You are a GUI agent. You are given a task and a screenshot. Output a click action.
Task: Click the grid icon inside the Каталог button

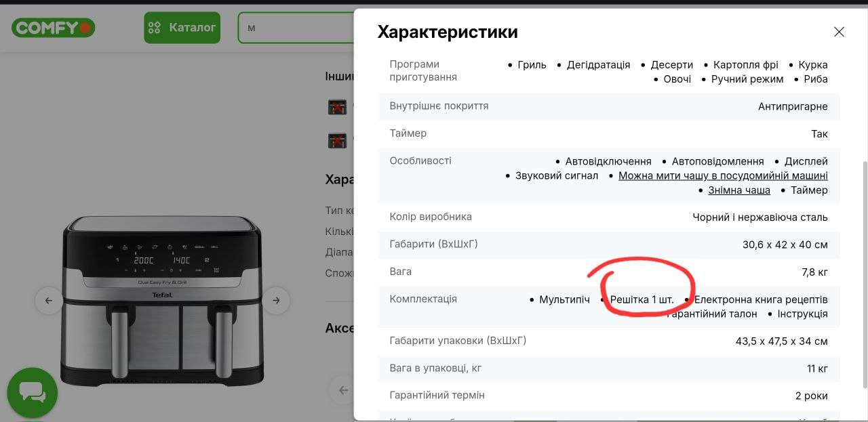tap(155, 28)
